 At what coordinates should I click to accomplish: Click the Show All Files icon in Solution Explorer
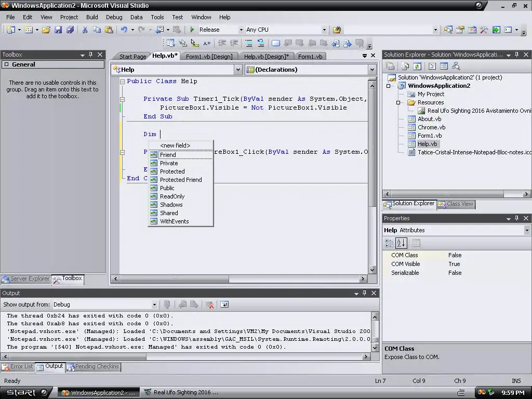pyautogui.click(x=405, y=66)
